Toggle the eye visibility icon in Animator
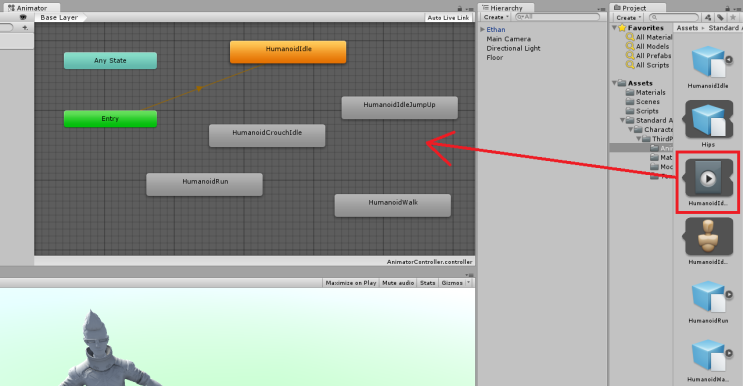The height and width of the screenshot is (386, 743). [x=23, y=17]
